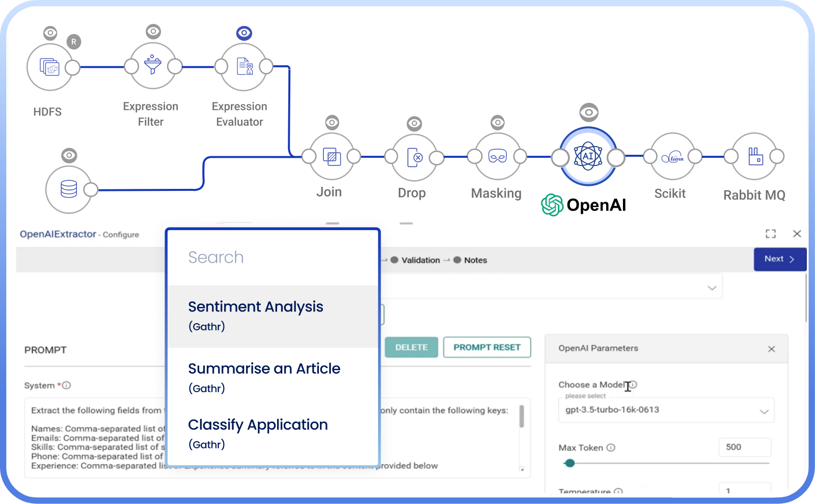Open the OpenAI processor node
815x504 pixels.
[588, 156]
